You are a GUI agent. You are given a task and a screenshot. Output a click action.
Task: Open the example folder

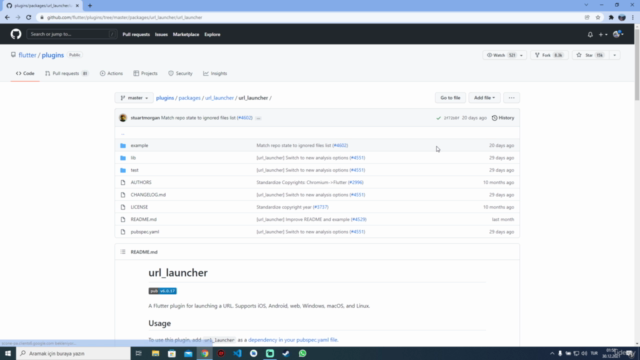[x=139, y=145]
